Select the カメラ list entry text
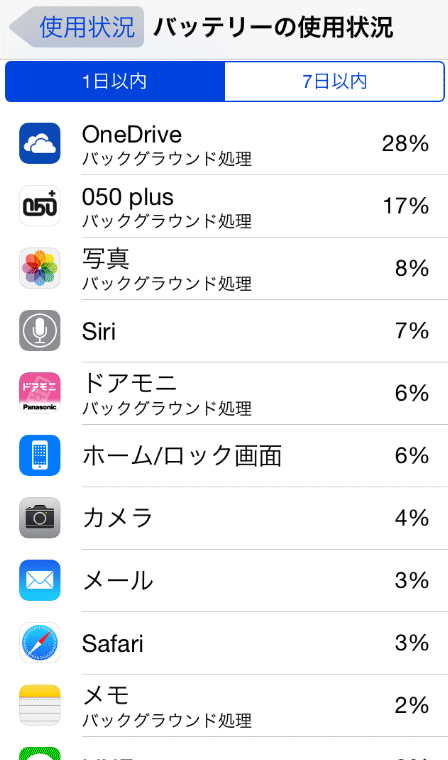The image size is (448, 760). pos(118,518)
